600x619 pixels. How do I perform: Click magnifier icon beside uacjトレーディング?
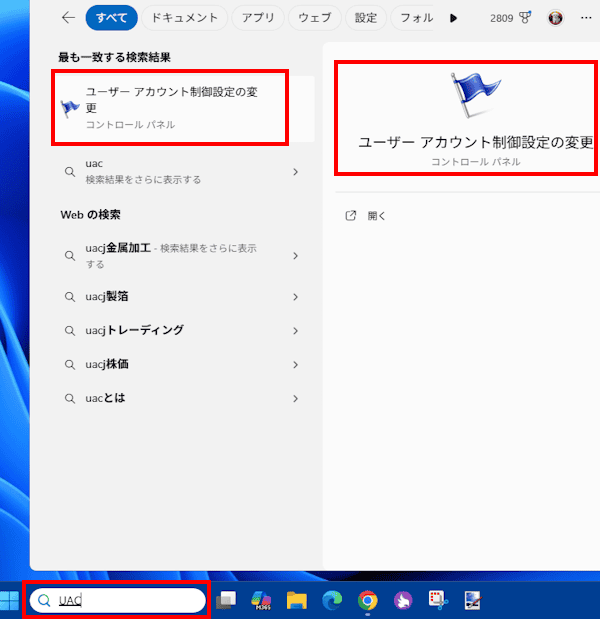click(x=70, y=331)
